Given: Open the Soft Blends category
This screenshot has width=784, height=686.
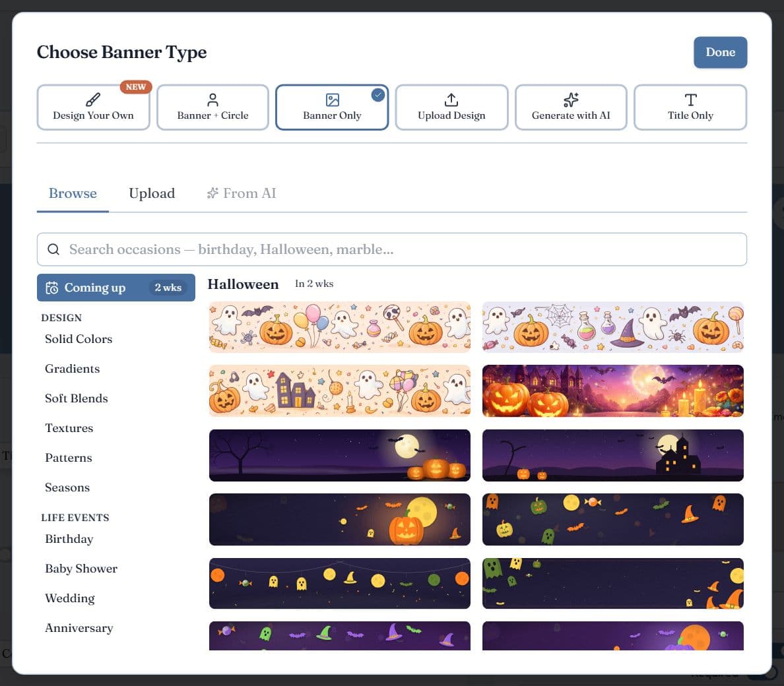Looking at the screenshot, I should point(77,398).
